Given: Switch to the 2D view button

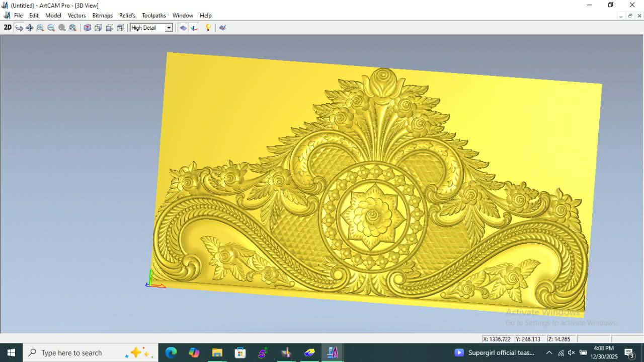Looking at the screenshot, I should (x=8, y=28).
